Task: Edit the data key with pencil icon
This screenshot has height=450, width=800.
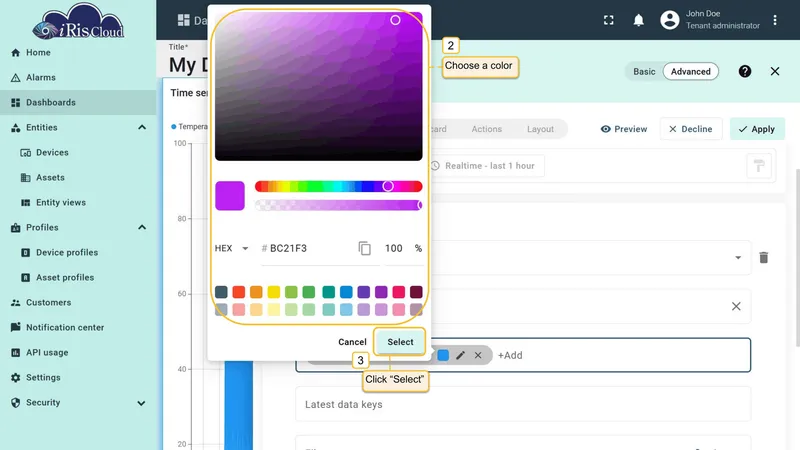Action: pyautogui.click(x=460, y=355)
